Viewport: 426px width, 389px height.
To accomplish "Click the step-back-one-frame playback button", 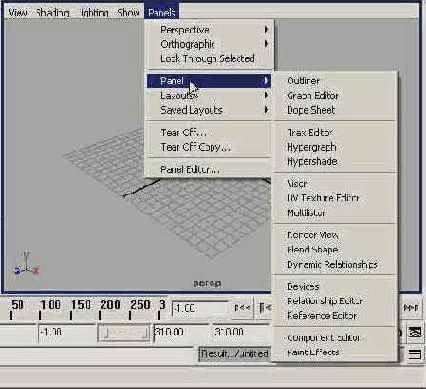I will [x=265, y=308].
